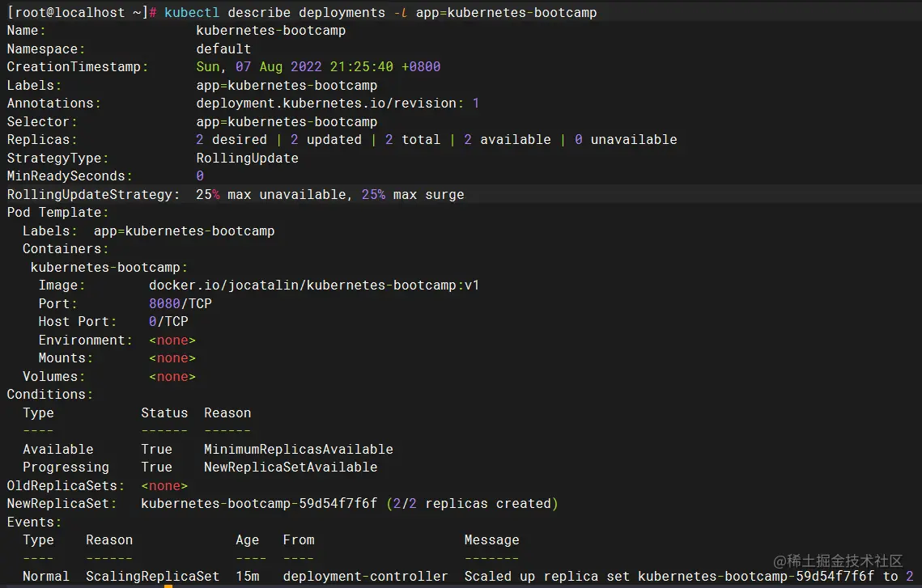Click the Containers: label

[66, 249]
